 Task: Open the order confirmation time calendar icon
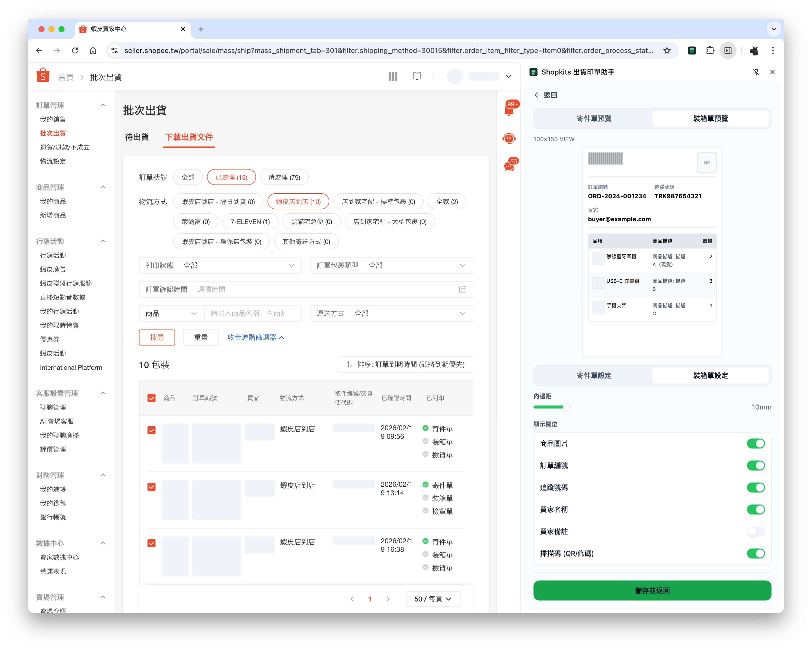[462, 289]
